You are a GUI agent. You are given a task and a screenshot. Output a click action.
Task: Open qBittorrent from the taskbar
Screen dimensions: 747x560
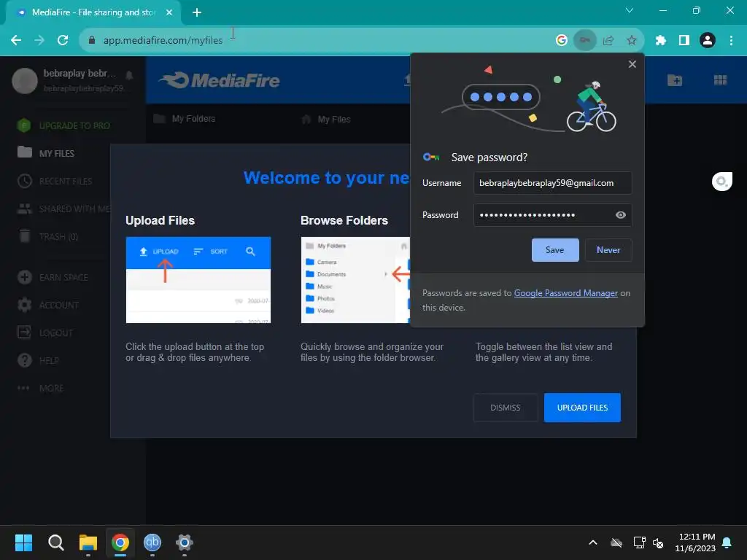point(152,542)
